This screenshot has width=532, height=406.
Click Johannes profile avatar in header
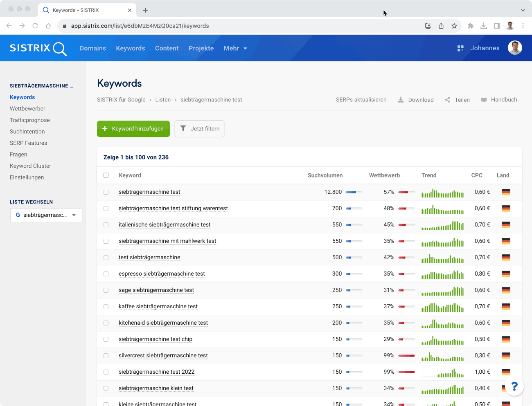pos(515,48)
